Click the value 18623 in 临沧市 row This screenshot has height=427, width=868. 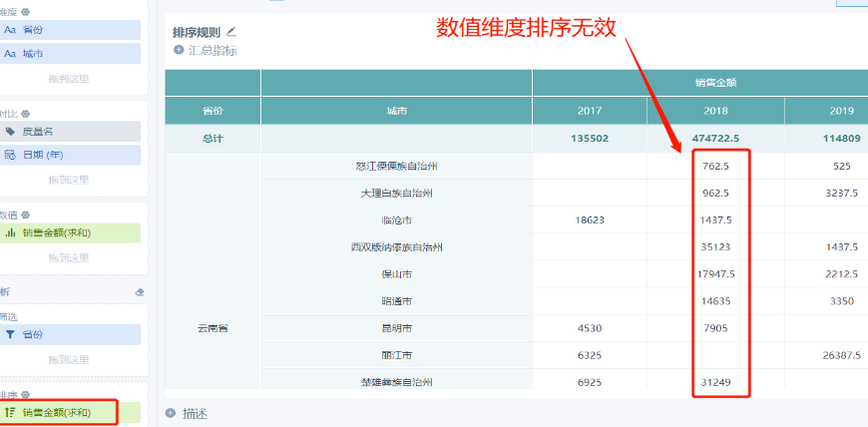click(590, 219)
